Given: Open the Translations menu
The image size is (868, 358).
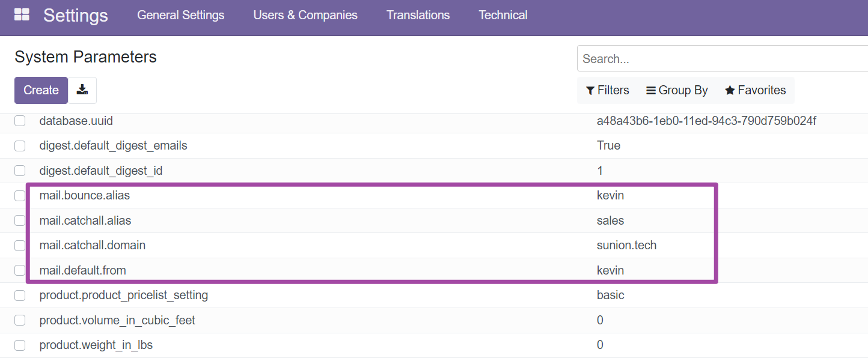Looking at the screenshot, I should point(418,15).
